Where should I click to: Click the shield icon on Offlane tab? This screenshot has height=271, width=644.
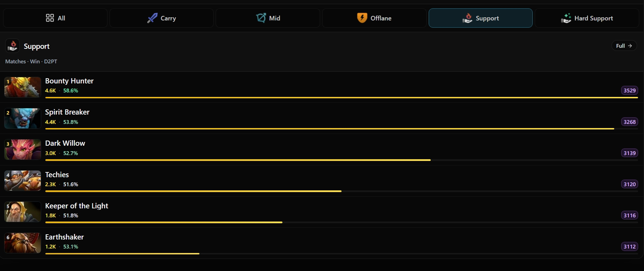coord(362,18)
